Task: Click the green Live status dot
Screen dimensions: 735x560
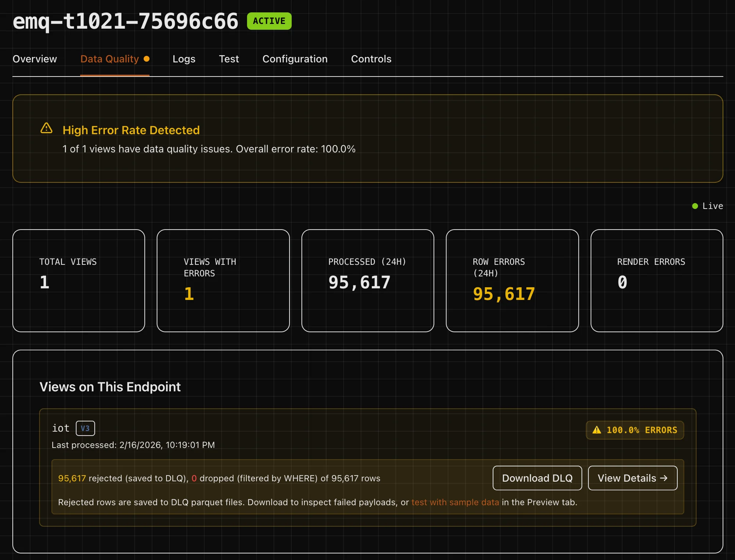Action: pyautogui.click(x=695, y=206)
